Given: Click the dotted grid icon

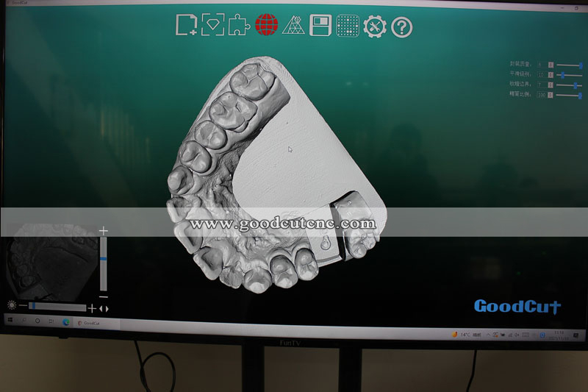Looking at the screenshot, I should point(348,26).
